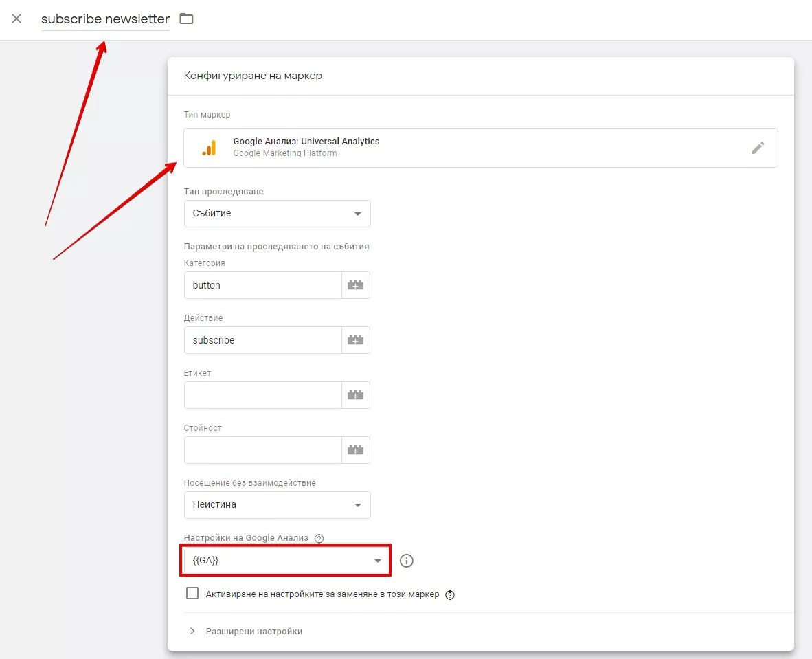
Task: Click the pencil icon to edit tag type
Action: pyautogui.click(x=758, y=148)
